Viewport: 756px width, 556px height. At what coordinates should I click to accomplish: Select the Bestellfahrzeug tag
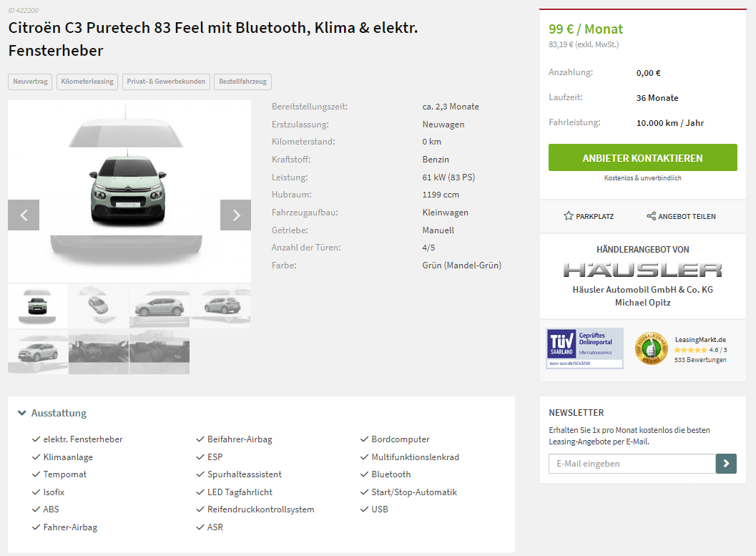(243, 82)
